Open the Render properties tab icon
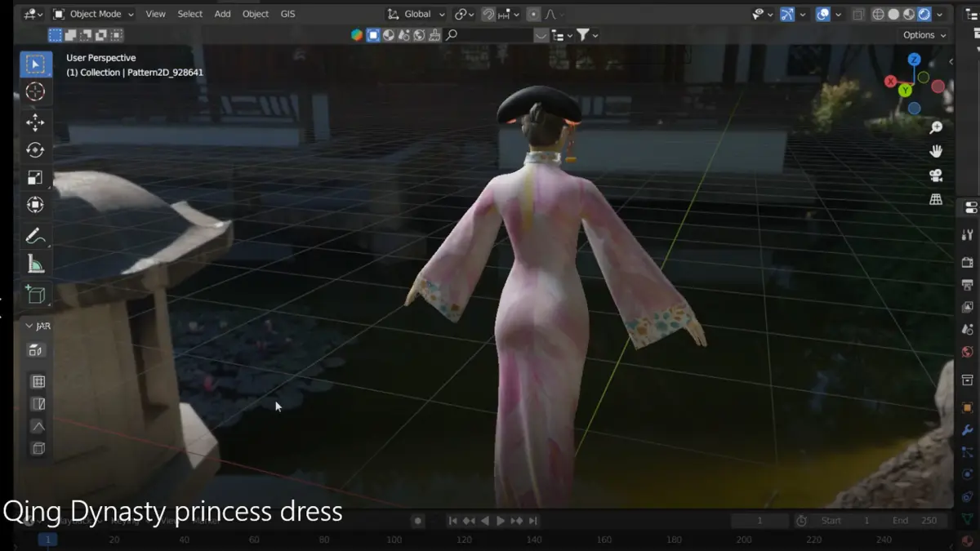980x551 pixels. 969,262
